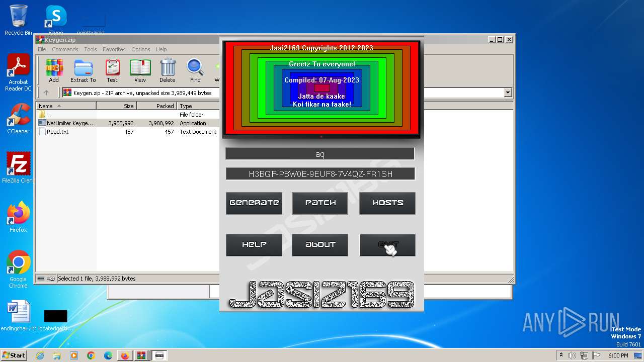This screenshot has height=362, width=644.
Task: Open the File menu in WinRAR
Action: coord(42,49)
